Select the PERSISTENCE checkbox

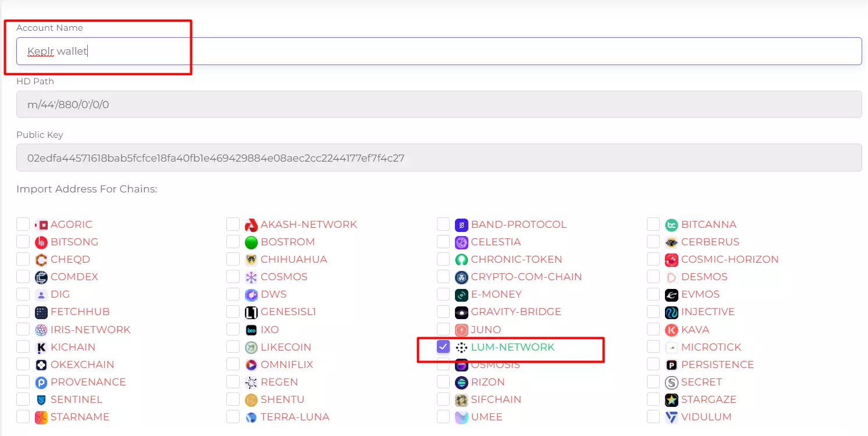653,364
